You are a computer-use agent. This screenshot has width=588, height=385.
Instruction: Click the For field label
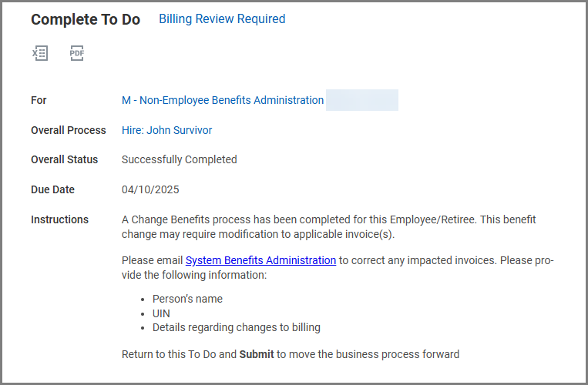pyautogui.click(x=39, y=100)
